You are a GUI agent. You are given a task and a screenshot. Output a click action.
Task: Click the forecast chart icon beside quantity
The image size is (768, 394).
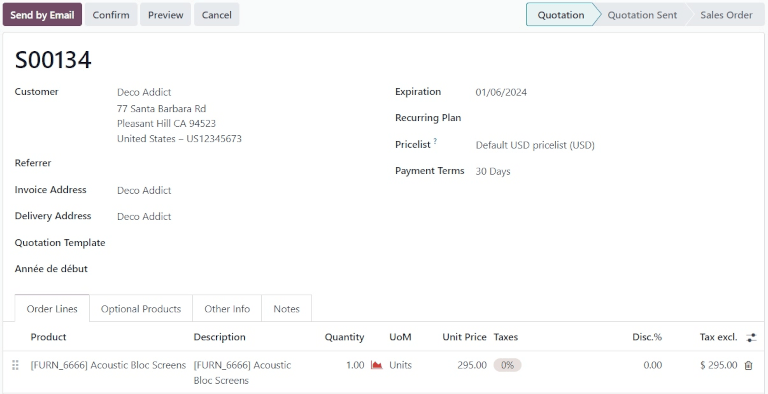point(376,365)
